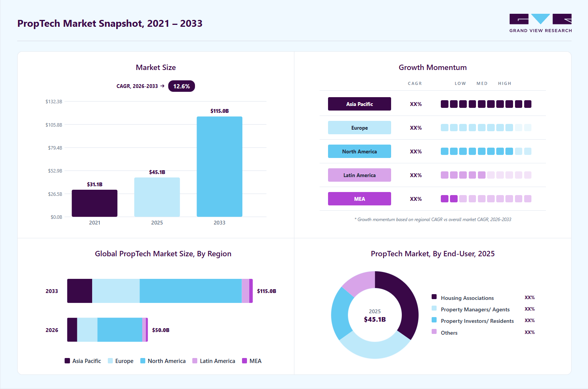
Task: Click the MEA momentum indicator squares
Action: pos(486,199)
